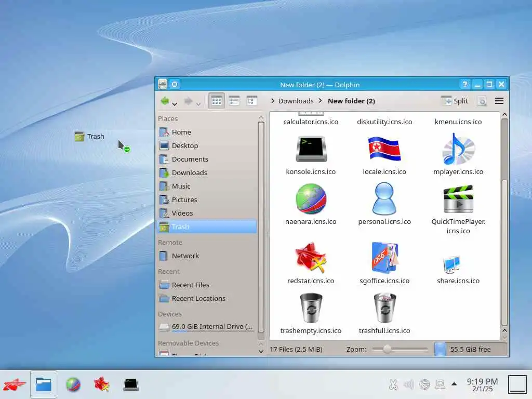This screenshot has width=532, height=399.
Task: Open Music in Places panel
Action: click(x=207, y=187)
